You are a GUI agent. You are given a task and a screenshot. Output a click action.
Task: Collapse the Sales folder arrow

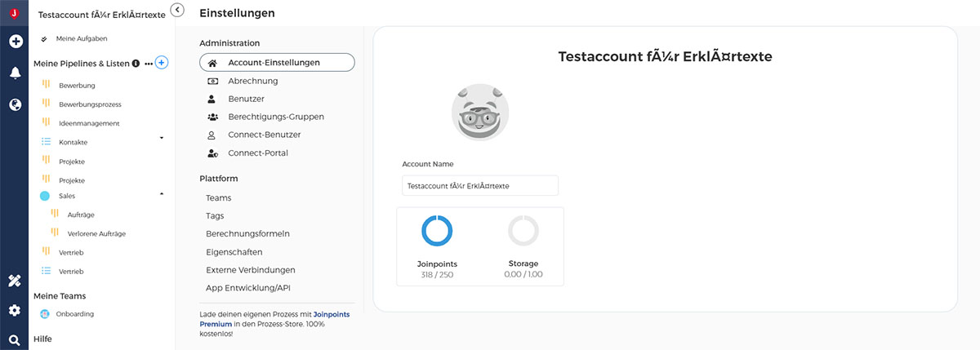click(x=161, y=193)
